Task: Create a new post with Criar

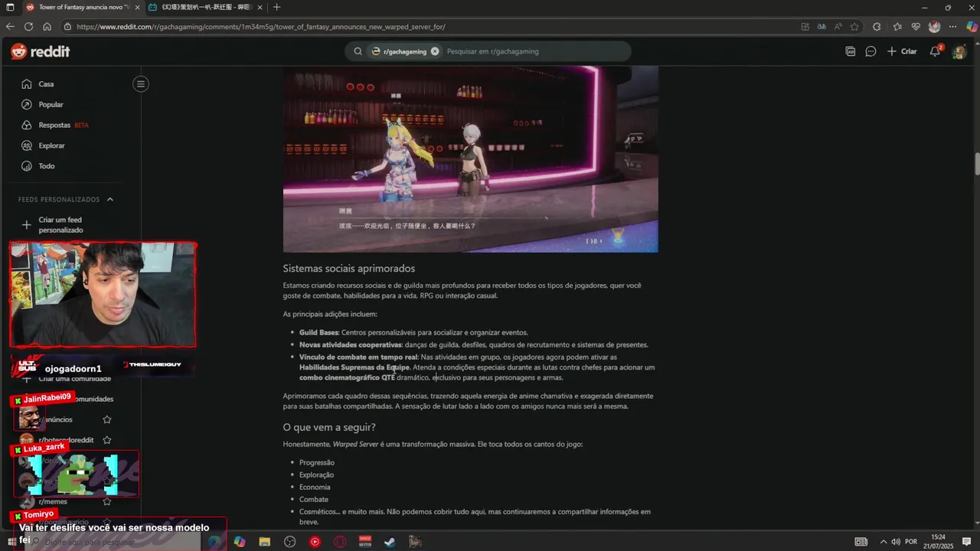Action: click(x=902, y=51)
